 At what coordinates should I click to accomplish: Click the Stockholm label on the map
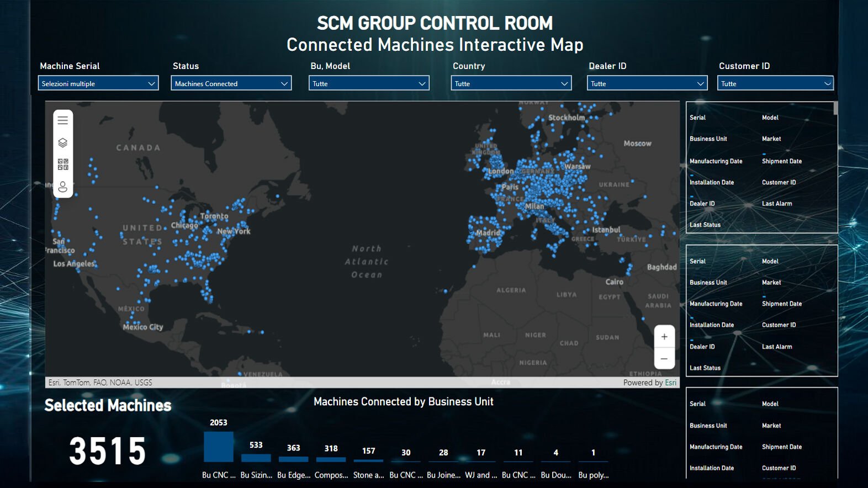coord(567,118)
